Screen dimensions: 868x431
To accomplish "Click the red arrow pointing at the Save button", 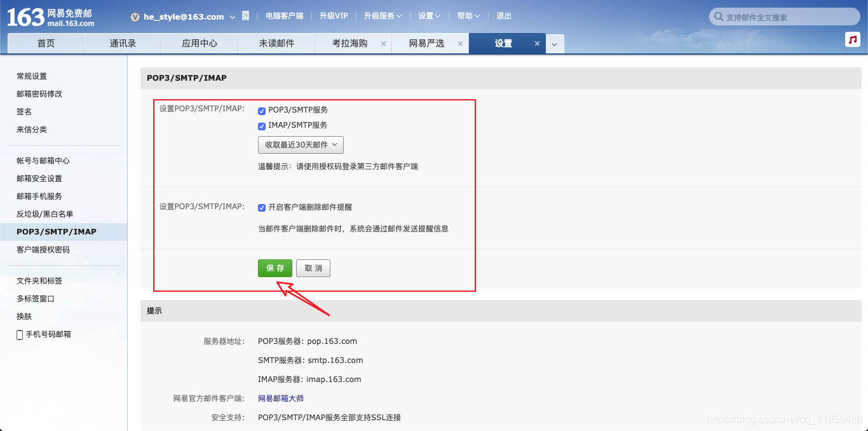I will [x=305, y=300].
